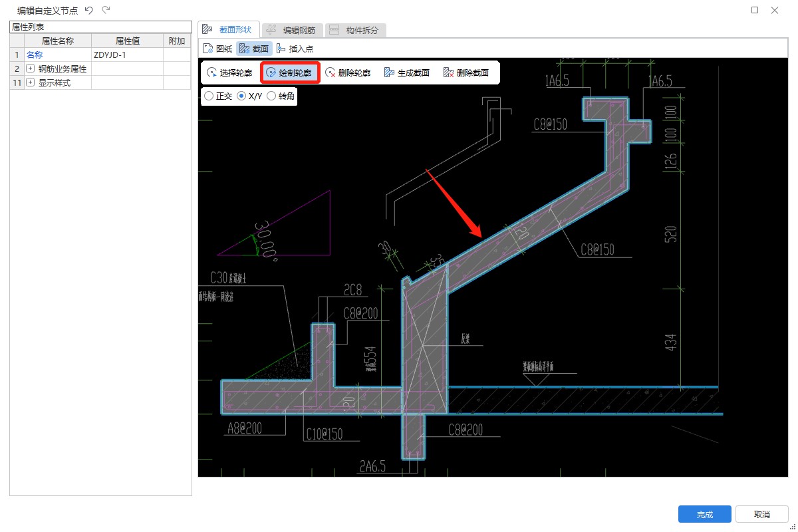Close the 编辑自定义节点 dialog
Image resolution: width=798 pixels, height=532 pixels.
(775, 10)
